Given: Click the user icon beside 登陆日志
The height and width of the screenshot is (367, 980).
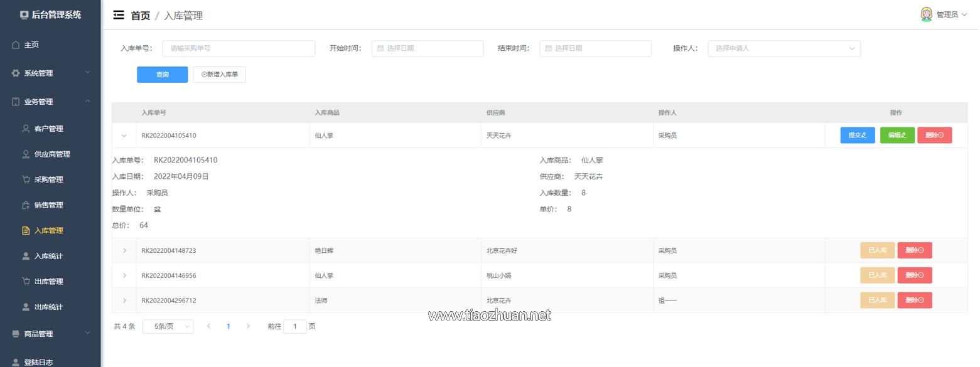Looking at the screenshot, I should tap(16, 363).
